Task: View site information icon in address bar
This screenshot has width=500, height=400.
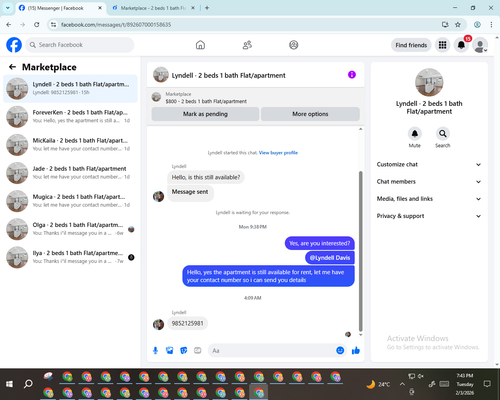Action: 53,25
